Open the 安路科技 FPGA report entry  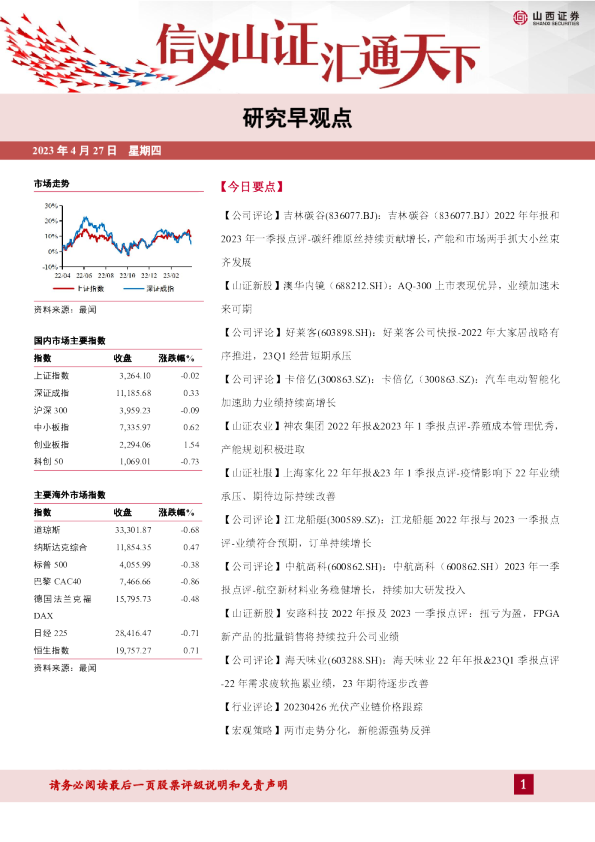(390, 625)
